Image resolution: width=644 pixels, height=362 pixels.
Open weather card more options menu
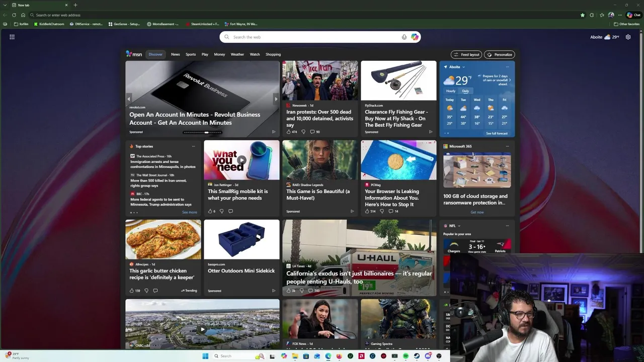[507, 67]
